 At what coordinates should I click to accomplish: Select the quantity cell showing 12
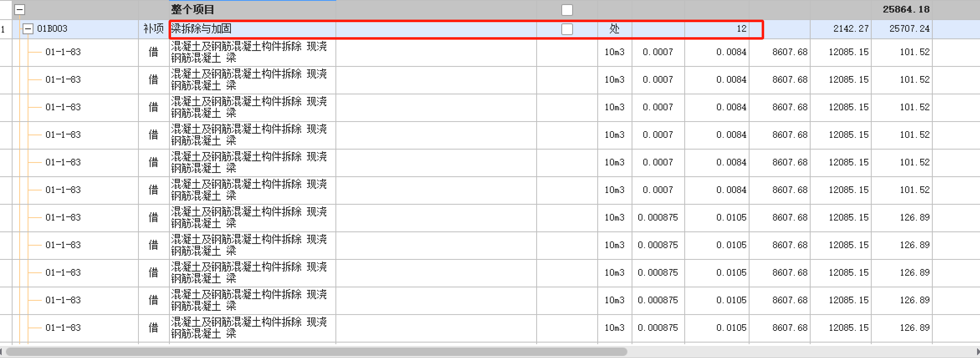pyautogui.click(x=716, y=29)
